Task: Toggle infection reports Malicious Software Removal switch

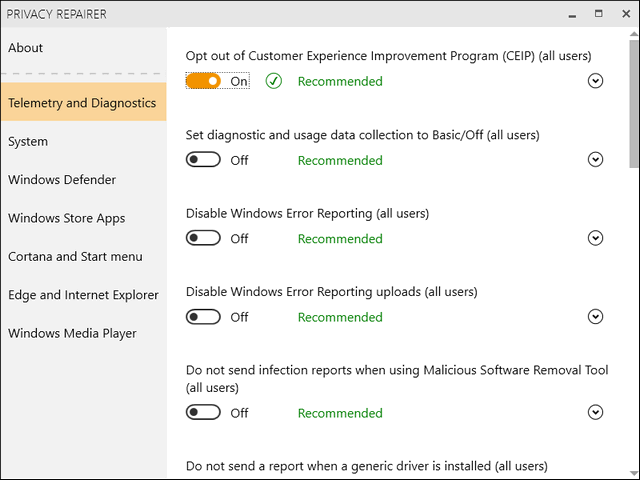Action: click(x=203, y=412)
